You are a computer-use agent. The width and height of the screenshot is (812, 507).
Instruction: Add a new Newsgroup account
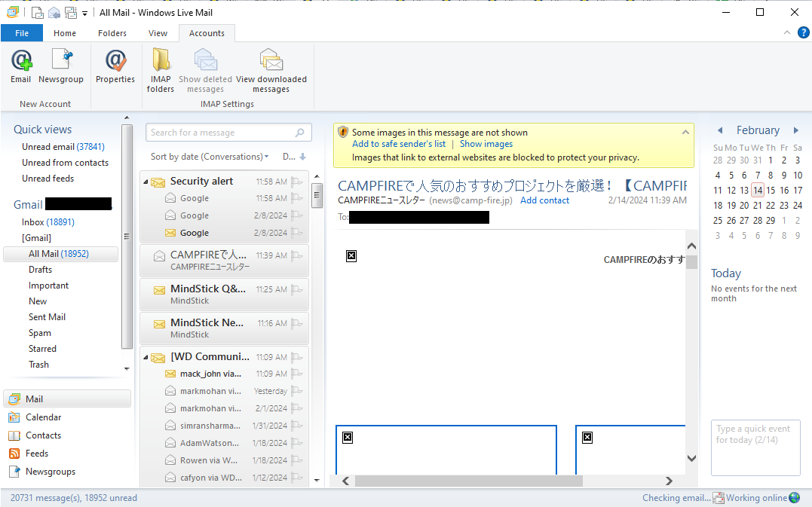coord(60,66)
